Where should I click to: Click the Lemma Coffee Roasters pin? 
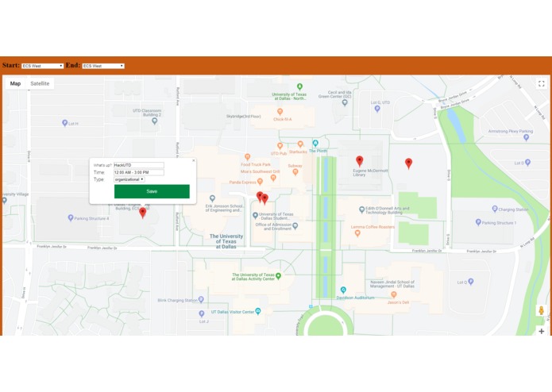(x=357, y=233)
